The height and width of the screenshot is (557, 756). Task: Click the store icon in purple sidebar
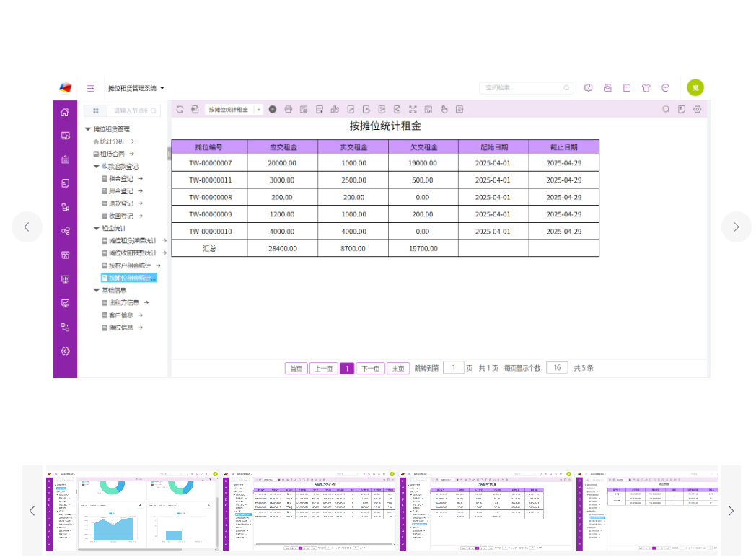[x=65, y=255]
